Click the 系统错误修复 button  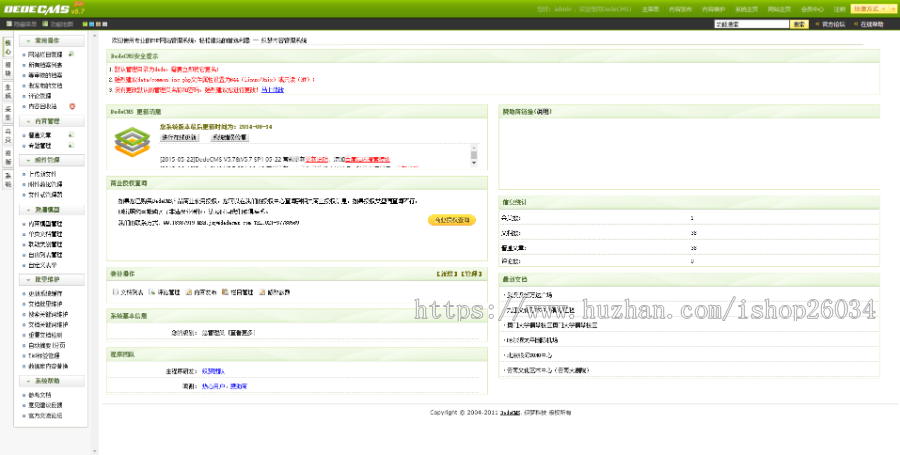(x=229, y=138)
